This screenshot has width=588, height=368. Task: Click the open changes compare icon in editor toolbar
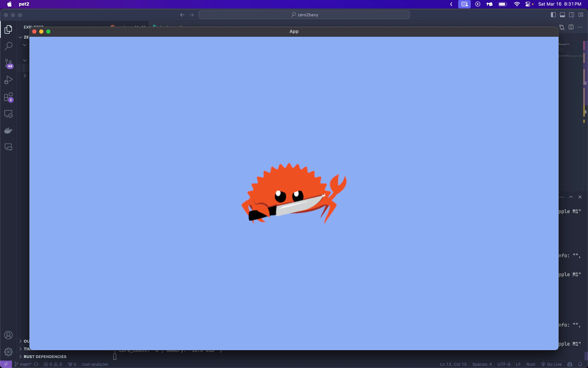click(x=562, y=27)
